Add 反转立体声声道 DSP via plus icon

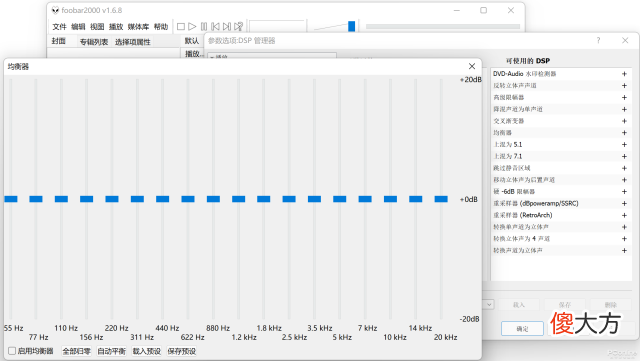624,86
